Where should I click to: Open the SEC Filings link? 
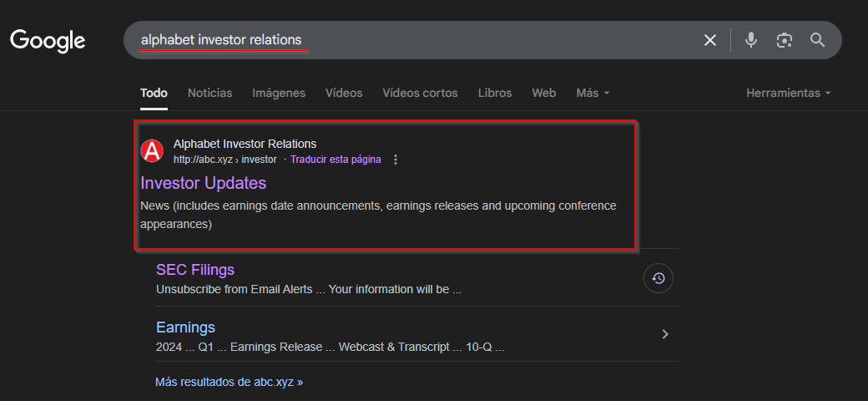(195, 270)
